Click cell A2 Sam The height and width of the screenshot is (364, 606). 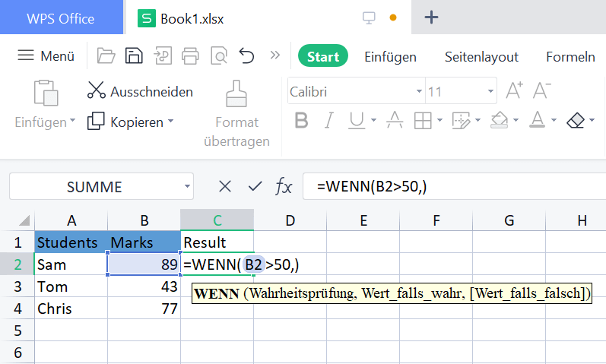tap(71, 264)
